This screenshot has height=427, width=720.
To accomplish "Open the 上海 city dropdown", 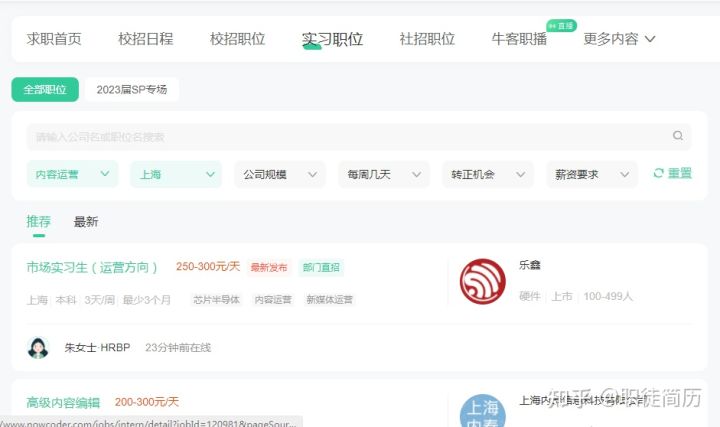I will pyautogui.click(x=176, y=174).
